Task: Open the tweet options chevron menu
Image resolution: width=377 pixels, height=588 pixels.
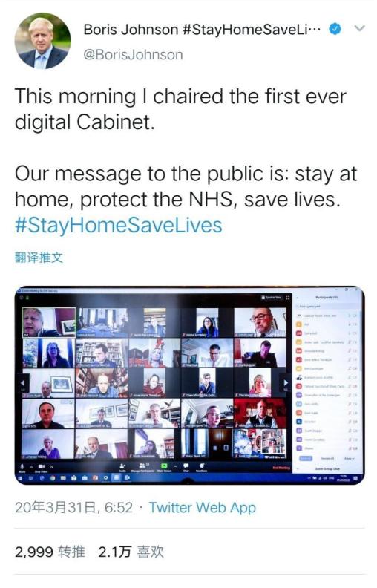Action: click(x=360, y=28)
